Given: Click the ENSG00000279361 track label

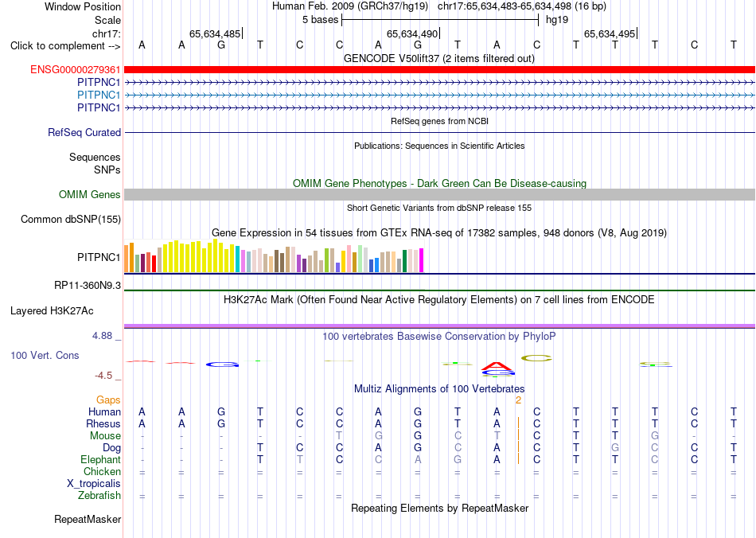Looking at the screenshot, I should coord(76,69).
